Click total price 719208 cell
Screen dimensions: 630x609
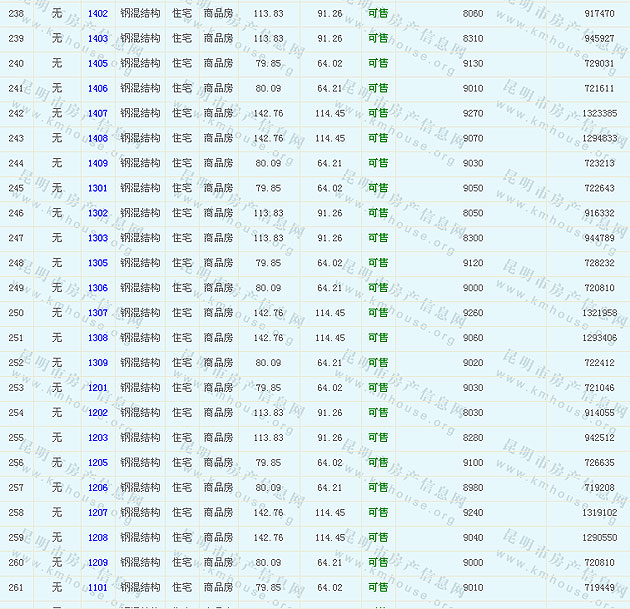coord(599,489)
